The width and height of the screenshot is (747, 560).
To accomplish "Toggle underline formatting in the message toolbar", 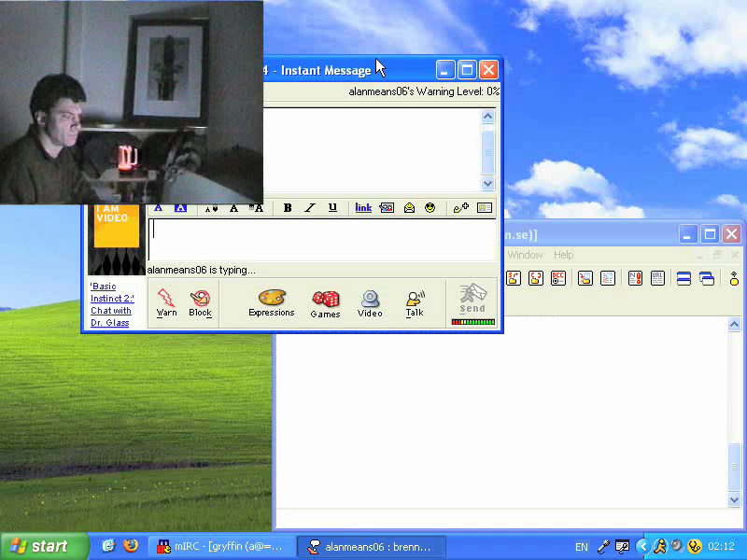I will (x=332, y=207).
